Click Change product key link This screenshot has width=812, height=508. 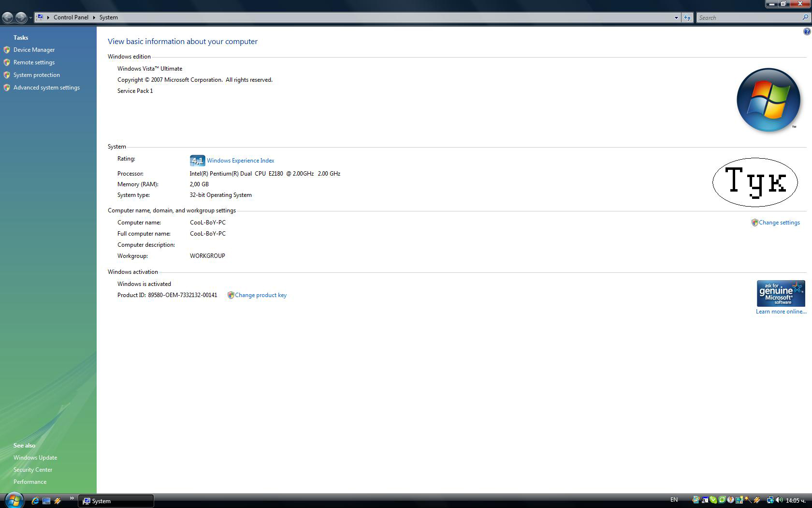261,295
